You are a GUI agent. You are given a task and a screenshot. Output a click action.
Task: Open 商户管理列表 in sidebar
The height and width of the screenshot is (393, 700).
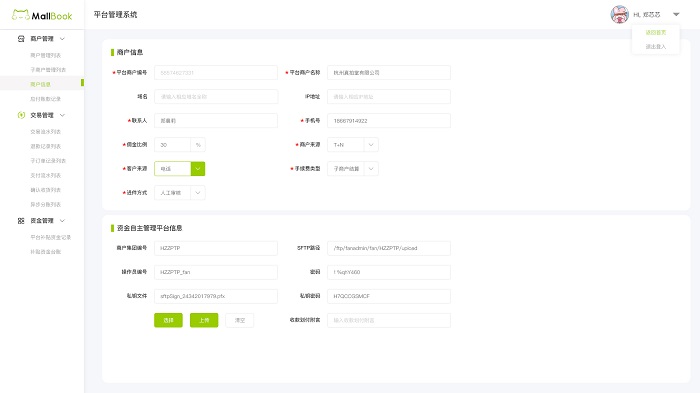pyautogui.click(x=46, y=55)
